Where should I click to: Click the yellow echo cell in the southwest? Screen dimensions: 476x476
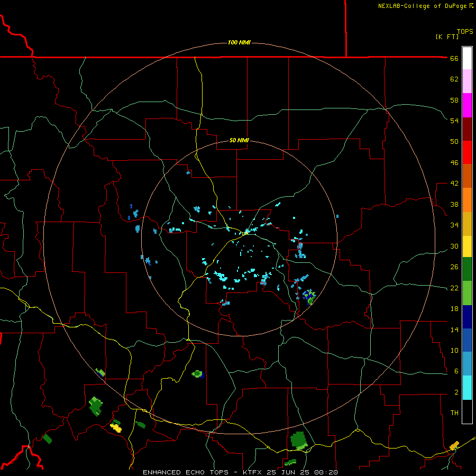116,428
